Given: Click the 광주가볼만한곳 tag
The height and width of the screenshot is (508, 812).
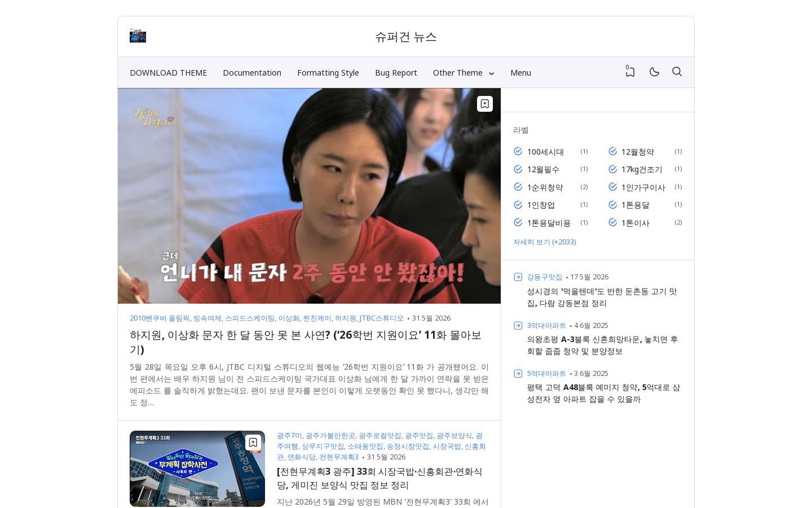Looking at the screenshot, I should pyautogui.click(x=330, y=436).
